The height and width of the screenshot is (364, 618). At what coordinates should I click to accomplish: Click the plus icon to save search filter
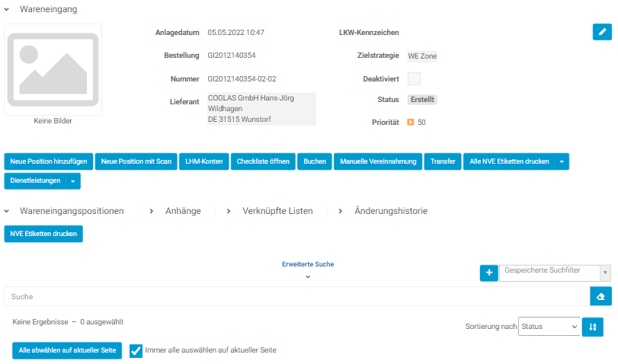(x=488, y=273)
